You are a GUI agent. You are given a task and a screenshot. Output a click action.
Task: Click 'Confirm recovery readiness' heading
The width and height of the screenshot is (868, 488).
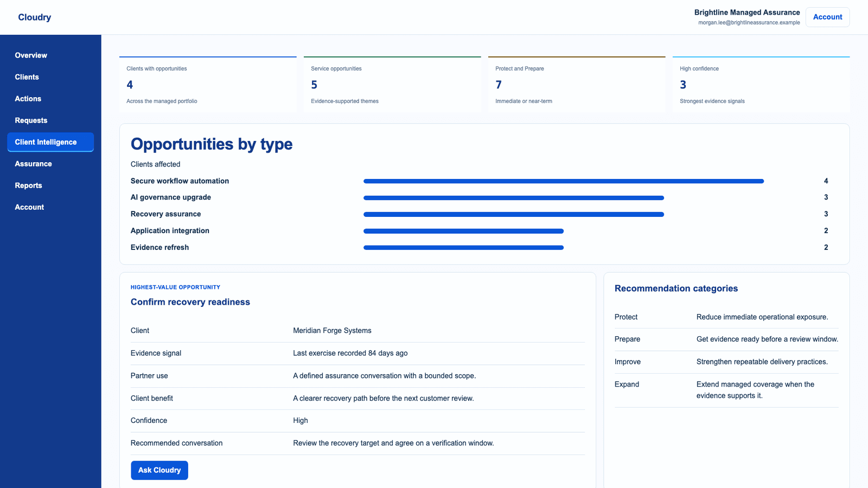(190, 302)
